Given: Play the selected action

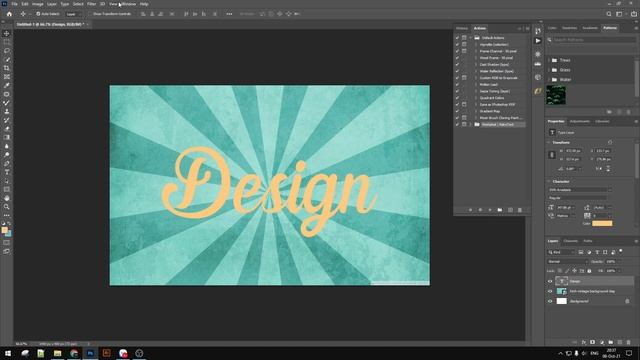Looking at the screenshot, I should pos(490,210).
